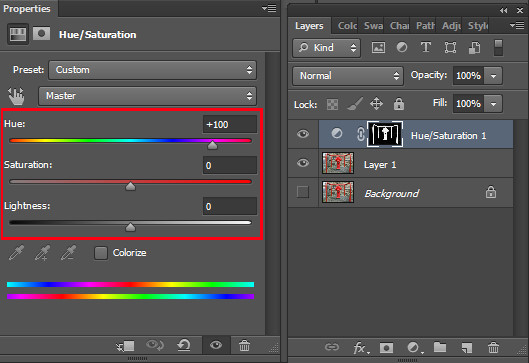Image resolution: width=529 pixels, height=363 pixels.
Task: Open the Properties panel flyout menu
Action: [269, 8]
